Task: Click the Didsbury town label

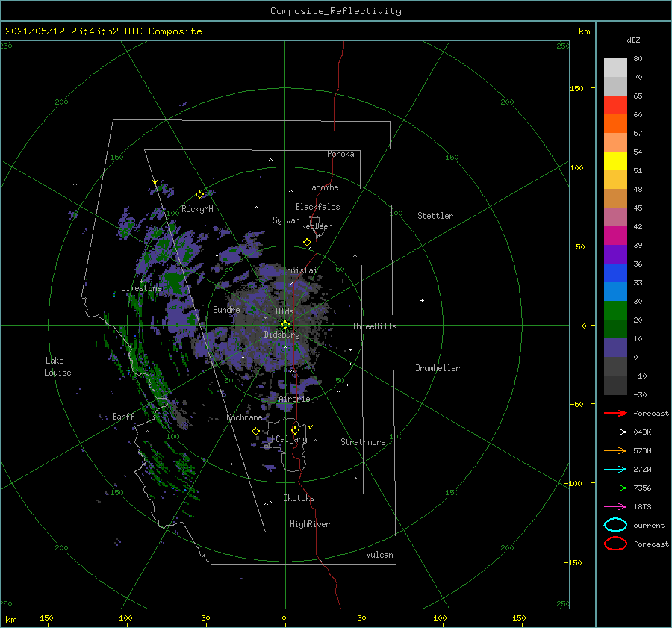Action: coord(281,335)
